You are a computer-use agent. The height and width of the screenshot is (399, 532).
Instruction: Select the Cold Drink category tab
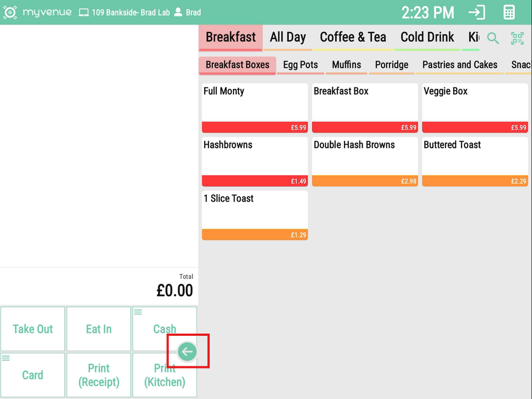click(427, 37)
